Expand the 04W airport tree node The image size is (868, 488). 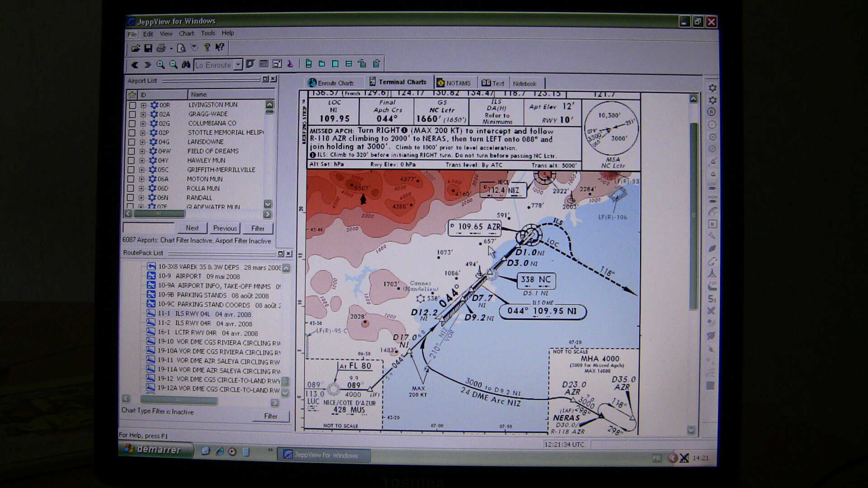tap(142, 151)
